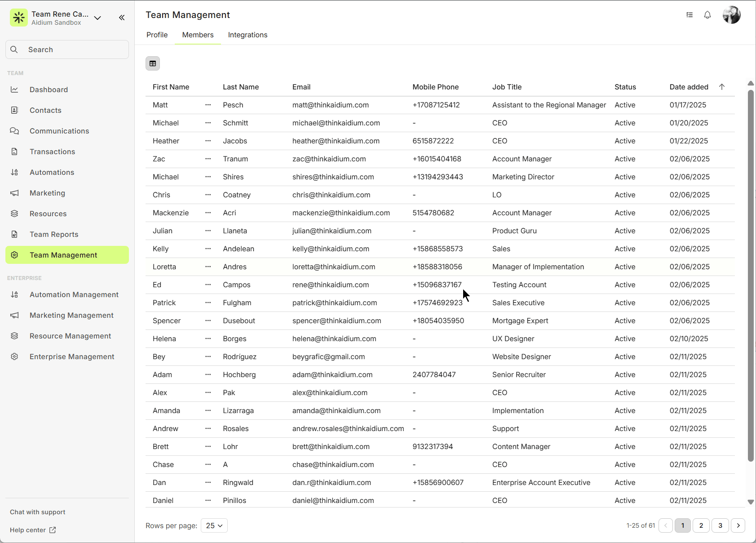Click the scrollbar down arrow
This screenshot has width=756, height=543.
pyautogui.click(x=751, y=502)
